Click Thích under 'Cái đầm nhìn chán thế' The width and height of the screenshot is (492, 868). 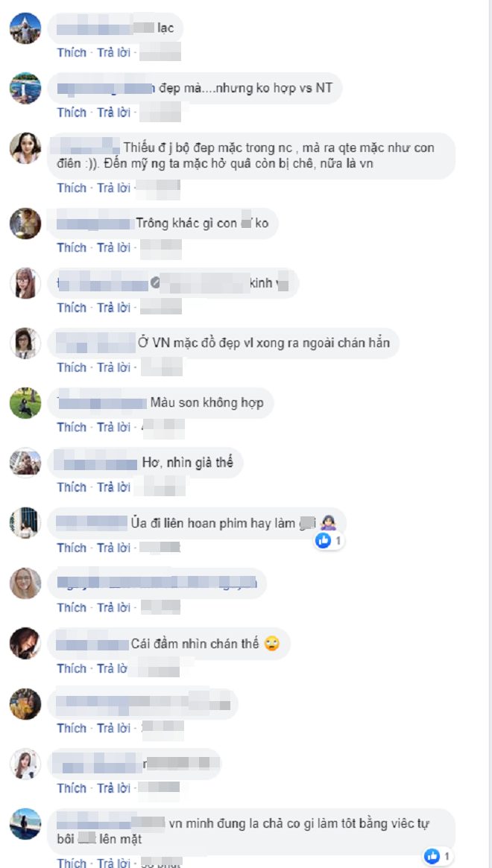tap(72, 669)
